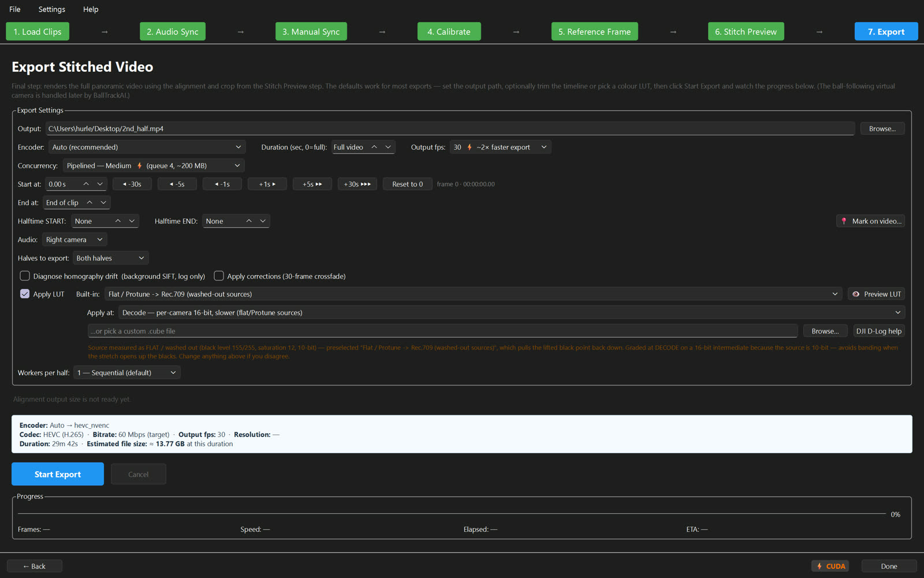Enable Diagnose homography drift checkbox

tap(25, 276)
